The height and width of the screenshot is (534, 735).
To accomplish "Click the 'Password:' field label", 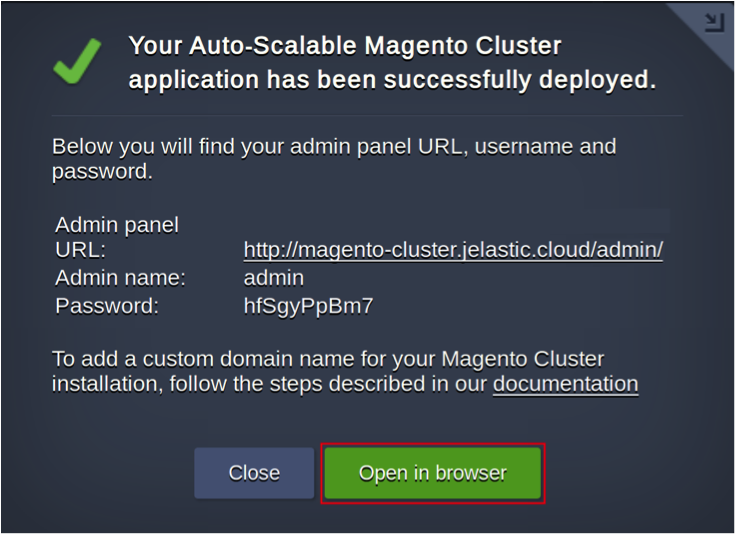I will click(107, 306).
